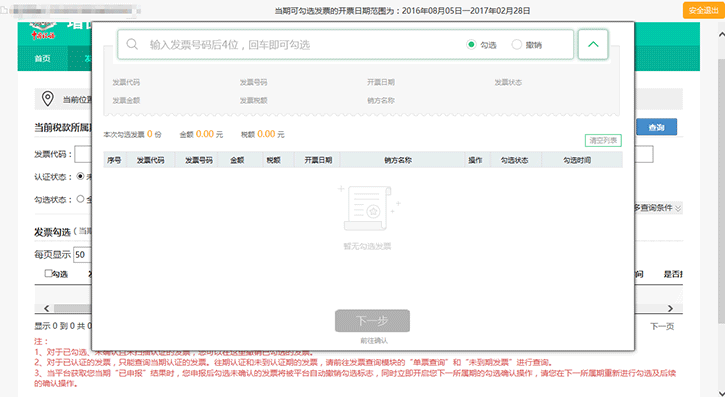Click the horizontal scrollbar left arrow

coord(46,308)
